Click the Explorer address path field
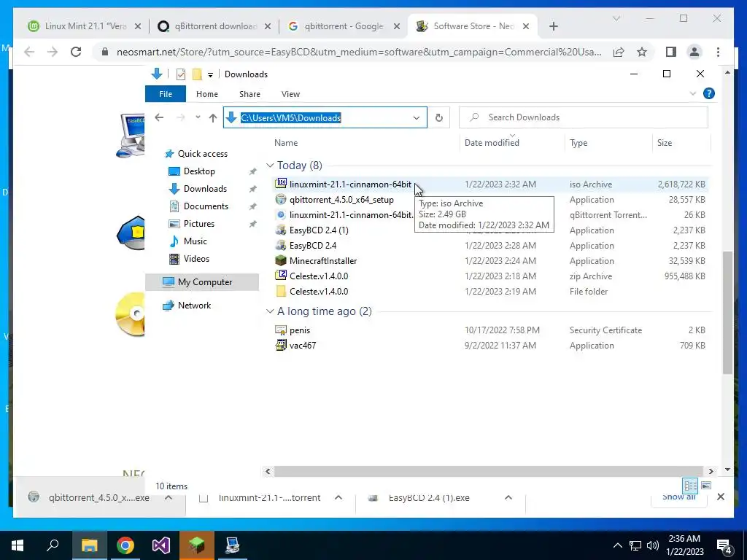Viewport: 747px width, 560px height. [325, 117]
